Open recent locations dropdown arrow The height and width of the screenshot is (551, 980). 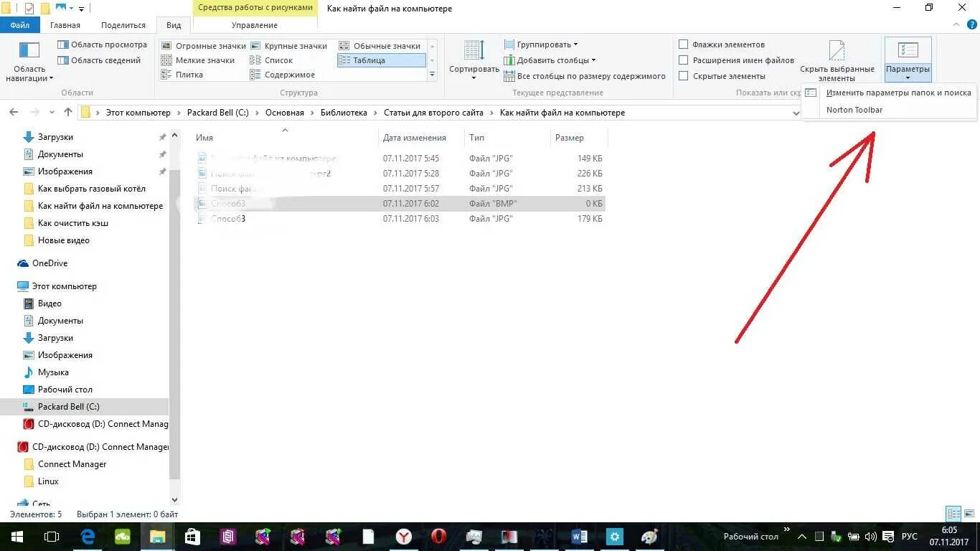[52, 113]
